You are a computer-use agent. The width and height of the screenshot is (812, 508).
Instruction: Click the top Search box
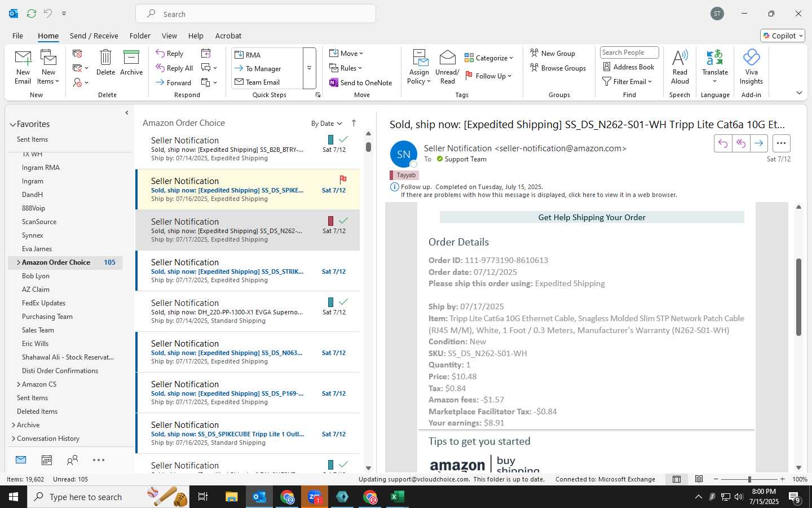[255, 14]
